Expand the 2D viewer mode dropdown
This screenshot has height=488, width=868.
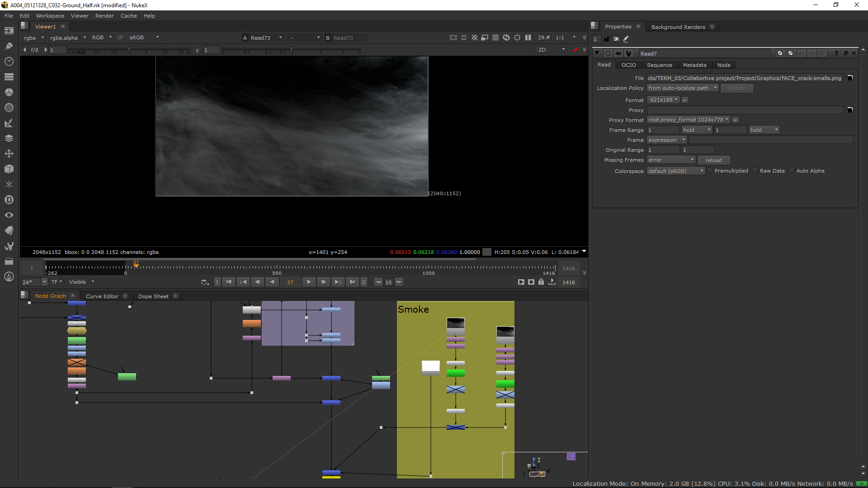coord(552,50)
